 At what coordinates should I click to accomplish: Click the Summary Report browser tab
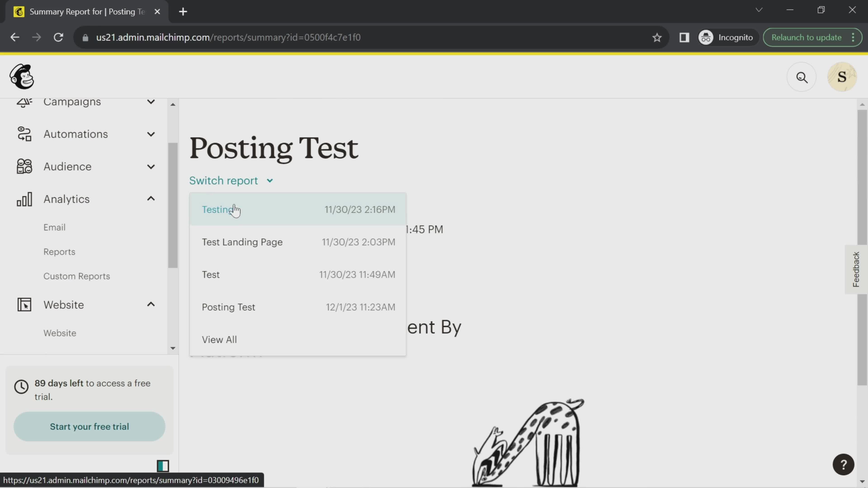tap(87, 12)
